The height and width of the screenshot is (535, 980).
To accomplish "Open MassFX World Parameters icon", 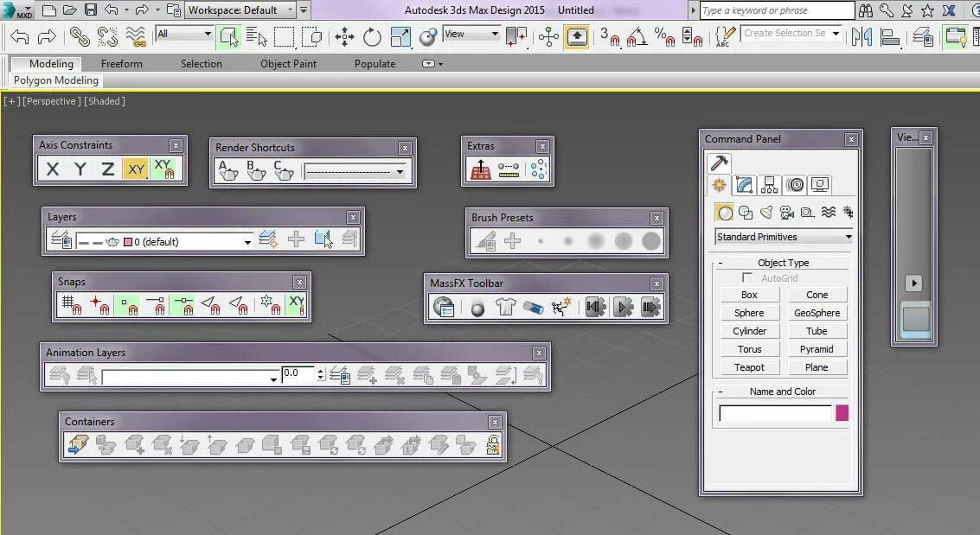I will [444, 307].
